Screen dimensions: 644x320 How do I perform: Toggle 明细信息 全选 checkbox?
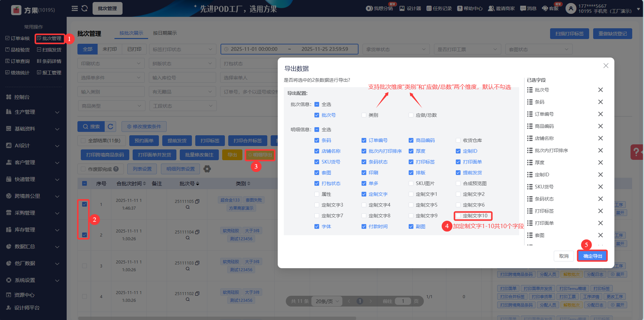(317, 130)
